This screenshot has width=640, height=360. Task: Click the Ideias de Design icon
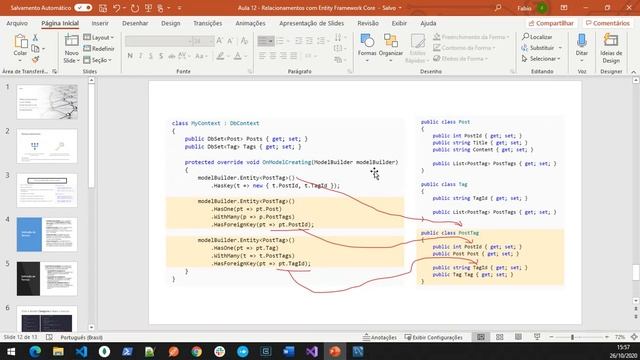[611, 41]
